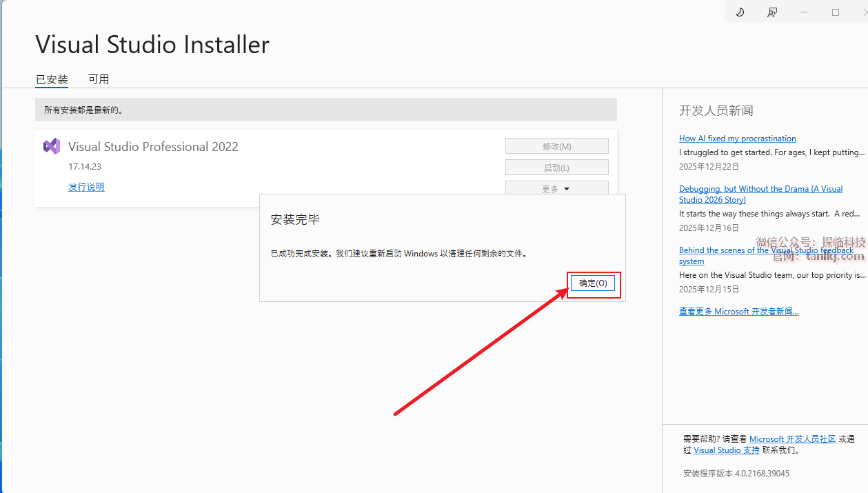Switch to the 已安装 tab

pos(52,79)
